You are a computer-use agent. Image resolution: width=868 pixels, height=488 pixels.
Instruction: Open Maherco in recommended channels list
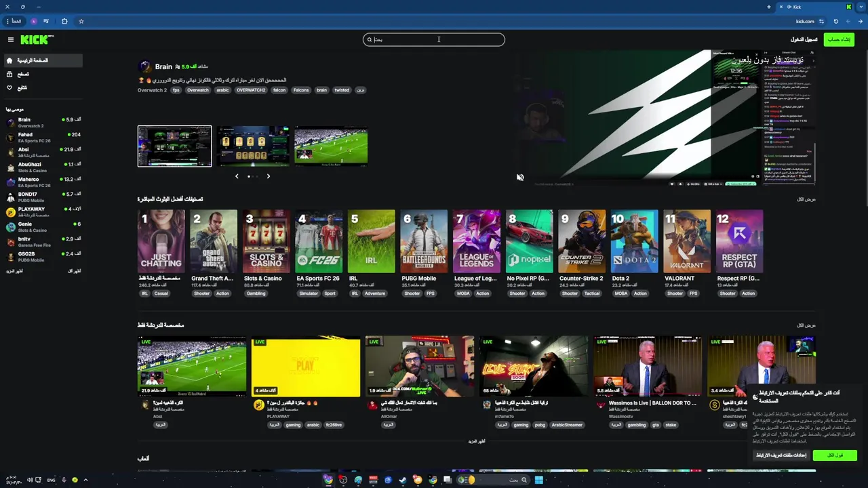[x=43, y=182]
